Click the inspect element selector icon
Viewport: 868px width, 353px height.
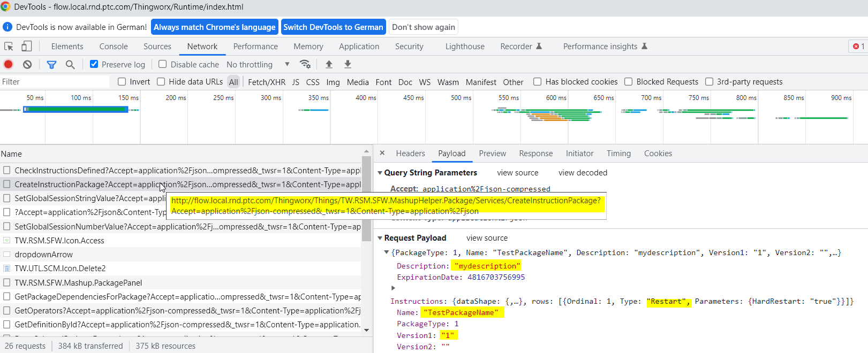(x=9, y=47)
